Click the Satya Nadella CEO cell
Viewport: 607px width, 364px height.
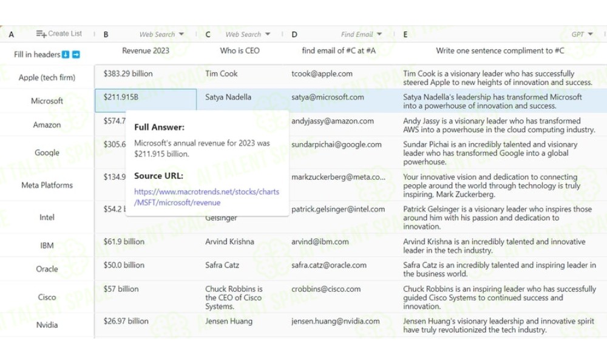[240, 101]
